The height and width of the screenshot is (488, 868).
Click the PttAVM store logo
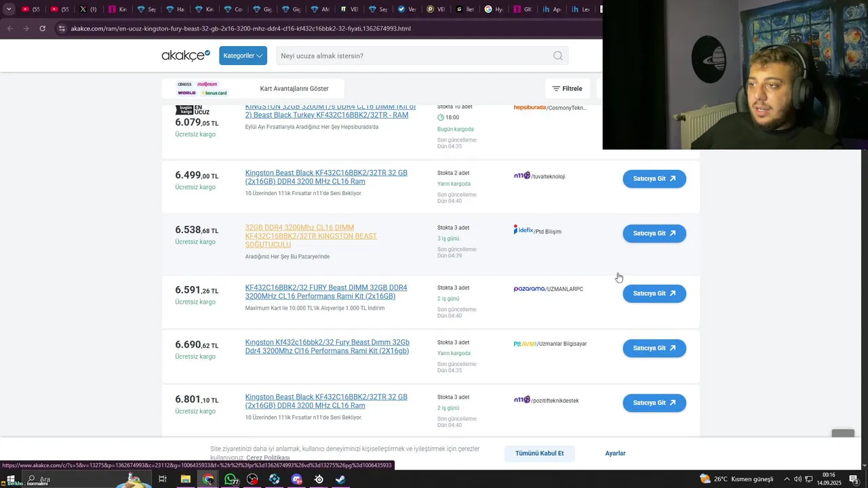tap(525, 344)
